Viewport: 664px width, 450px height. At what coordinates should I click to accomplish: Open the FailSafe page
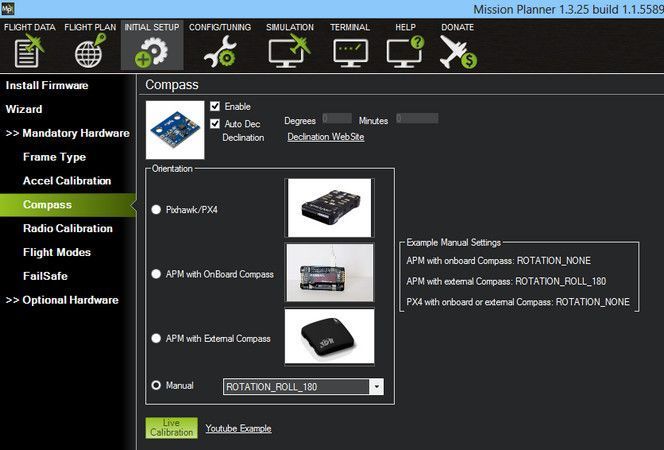click(45, 276)
